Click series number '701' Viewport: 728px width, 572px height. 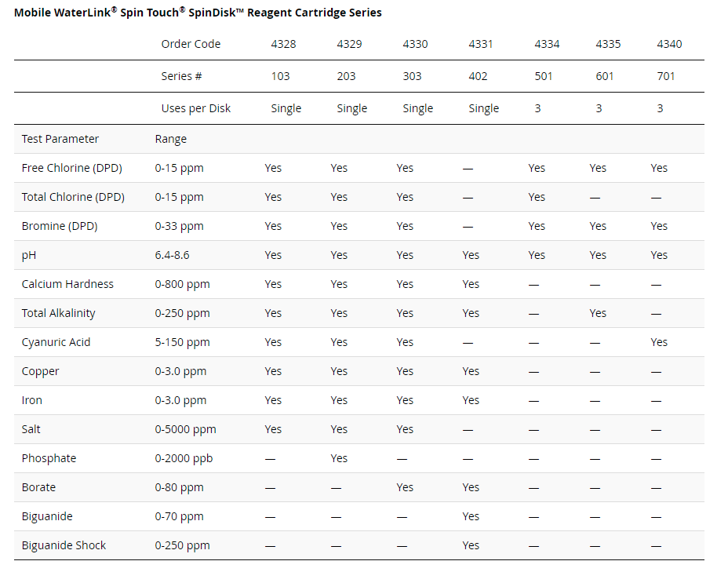(x=666, y=76)
